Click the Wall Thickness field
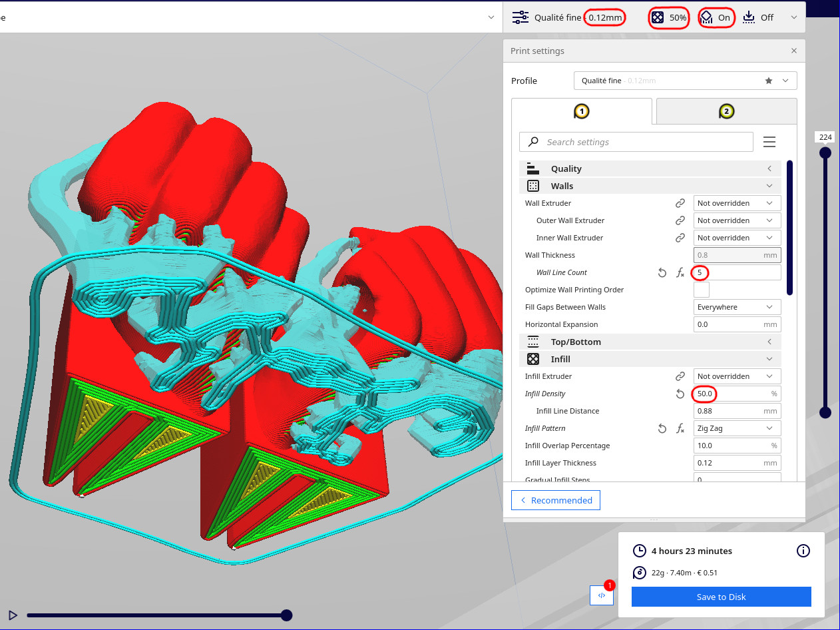840x630 pixels. click(737, 255)
